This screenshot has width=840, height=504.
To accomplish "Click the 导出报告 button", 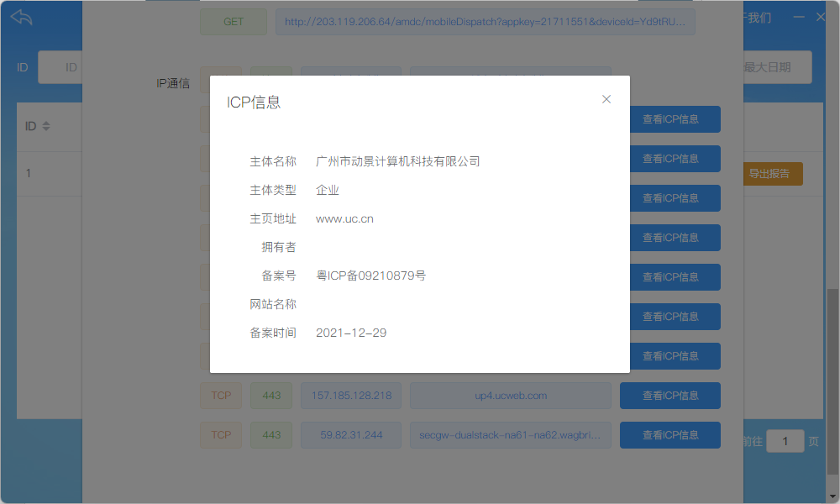I will 769,174.
